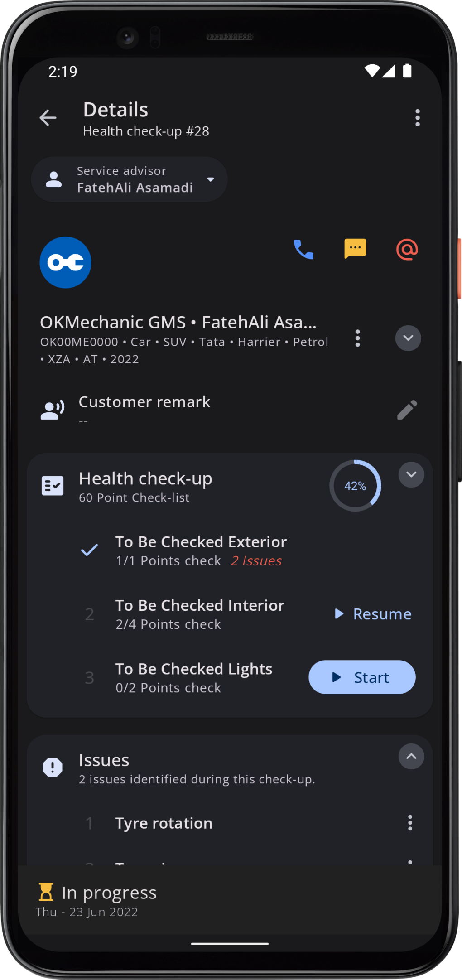
Task: Tap the 42% progress circle
Action: 355,486
